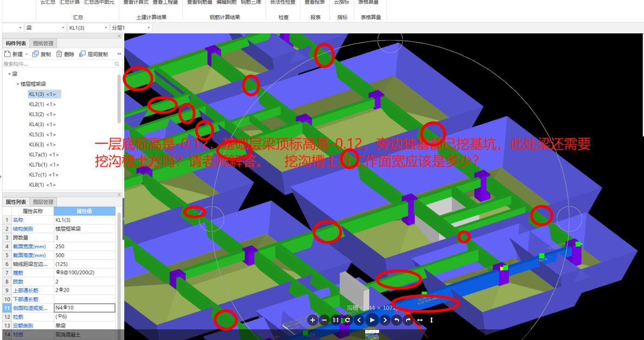The width and height of the screenshot is (644, 340).
Task: Switch to the 图层管理 tab
Action: (43, 202)
